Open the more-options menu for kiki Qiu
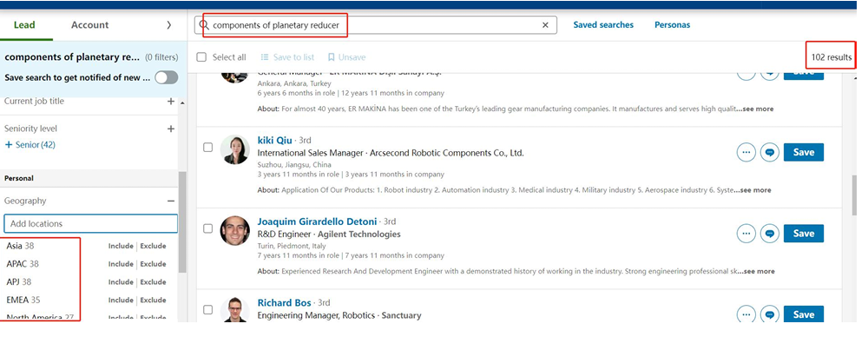 click(746, 152)
